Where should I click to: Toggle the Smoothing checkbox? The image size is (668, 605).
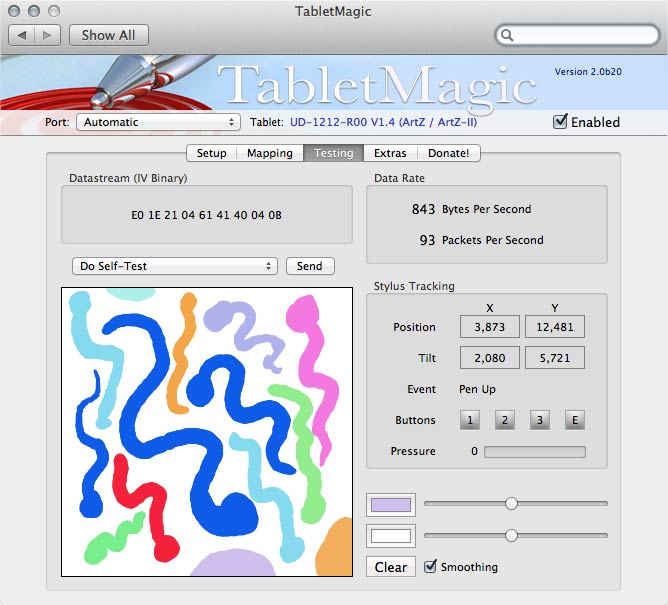[x=430, y=566]
